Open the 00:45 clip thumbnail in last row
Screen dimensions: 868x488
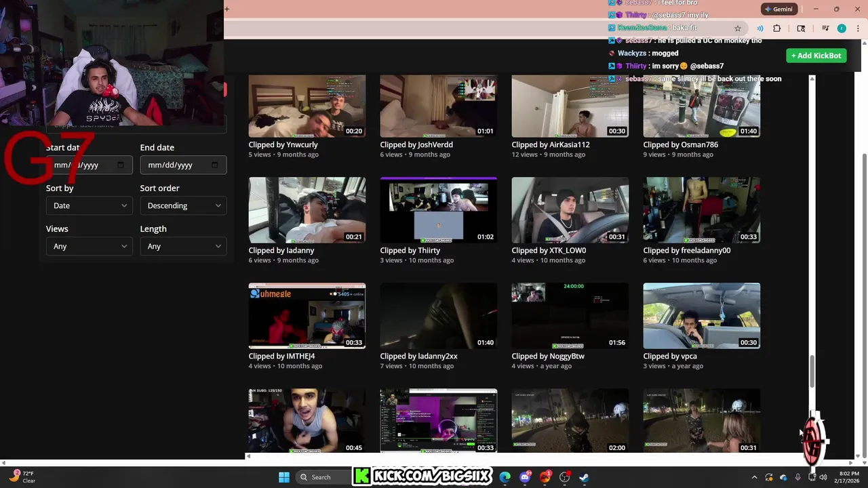(307, 421)
